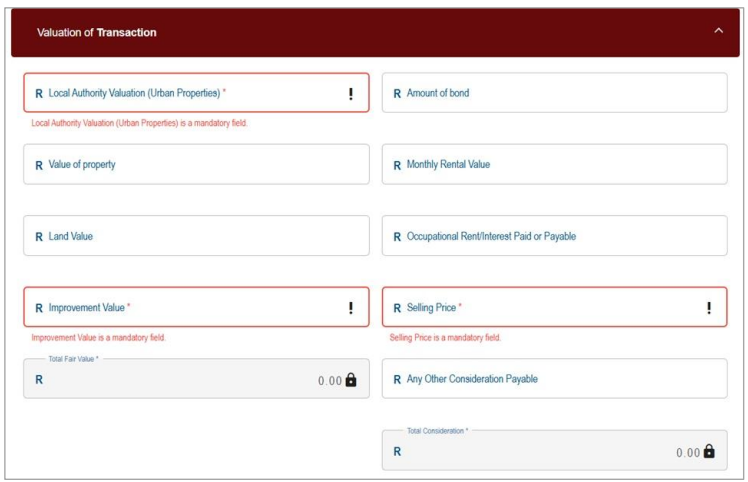Click the lock icon in Total Consideration
Image resolution: width=748 pixels, height=482 pixels.
coord(709,452)
